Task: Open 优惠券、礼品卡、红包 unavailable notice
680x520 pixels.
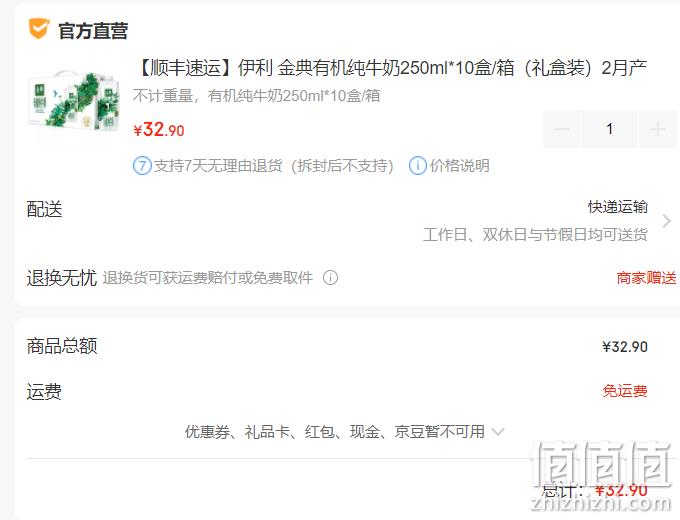Action: tap(335, 432)
